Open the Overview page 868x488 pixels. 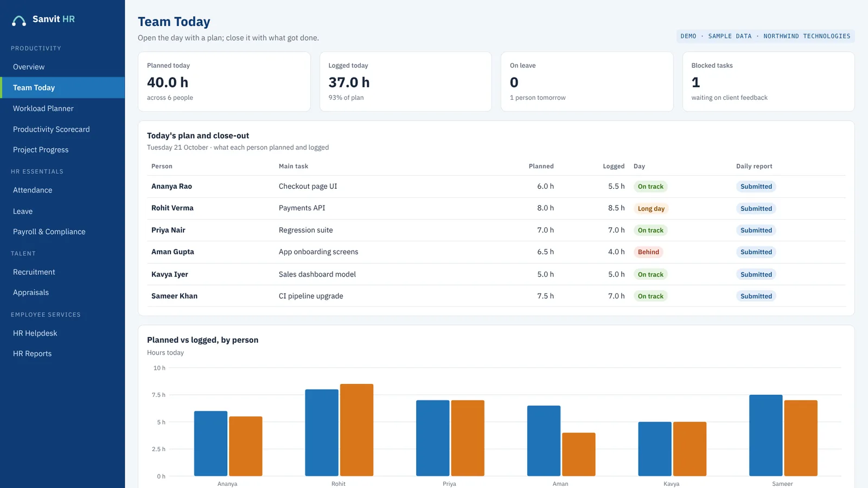coord(62,67)
